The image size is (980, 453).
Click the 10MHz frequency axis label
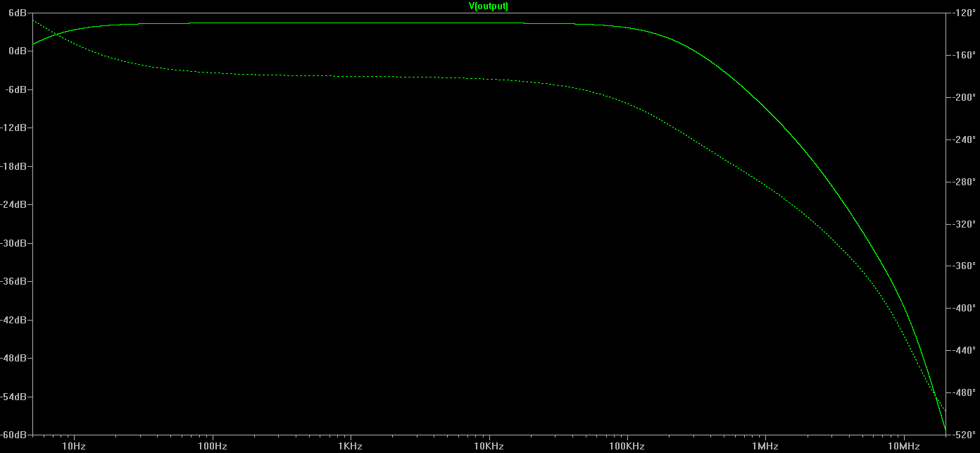(903, 446)
